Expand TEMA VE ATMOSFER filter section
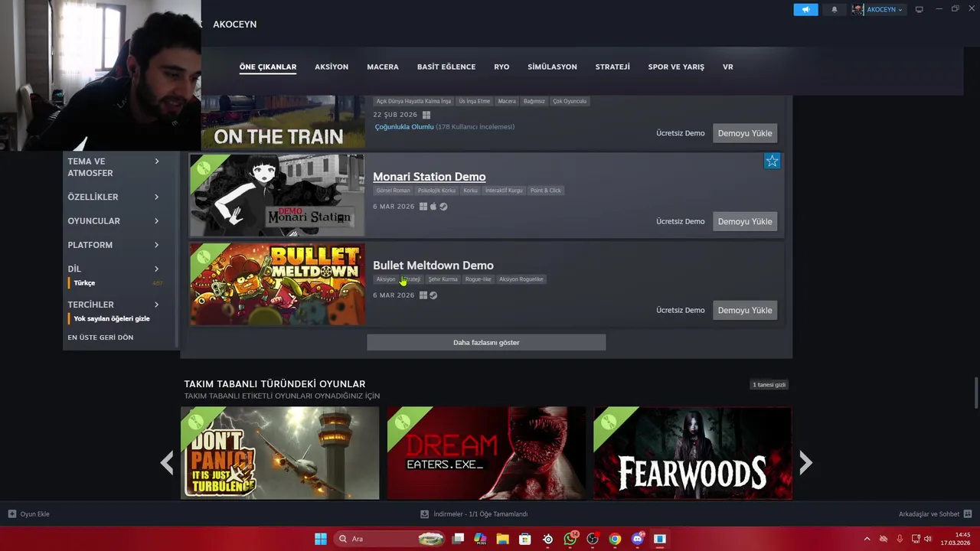This screenshot has height=551, width=980. tap(113, 167)
